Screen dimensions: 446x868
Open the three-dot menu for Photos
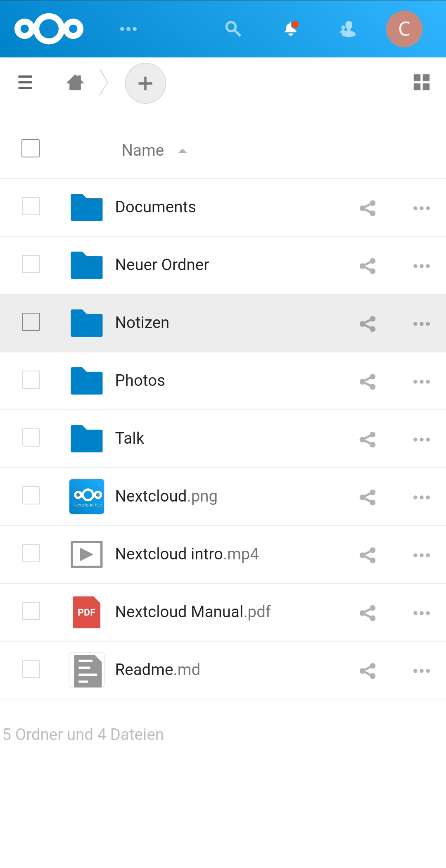[421, 381]
